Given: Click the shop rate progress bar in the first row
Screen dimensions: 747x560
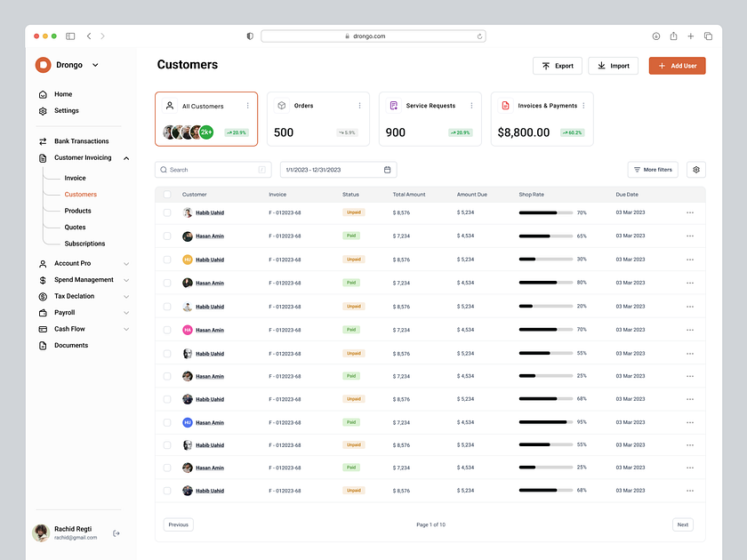Looking at the screenshot, I should 547,213.
